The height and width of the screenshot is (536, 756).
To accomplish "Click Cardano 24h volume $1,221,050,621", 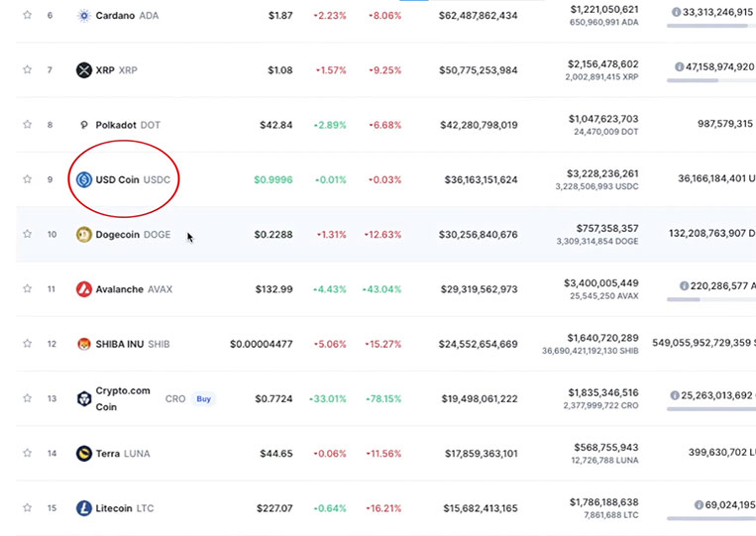I will point(604,9).
